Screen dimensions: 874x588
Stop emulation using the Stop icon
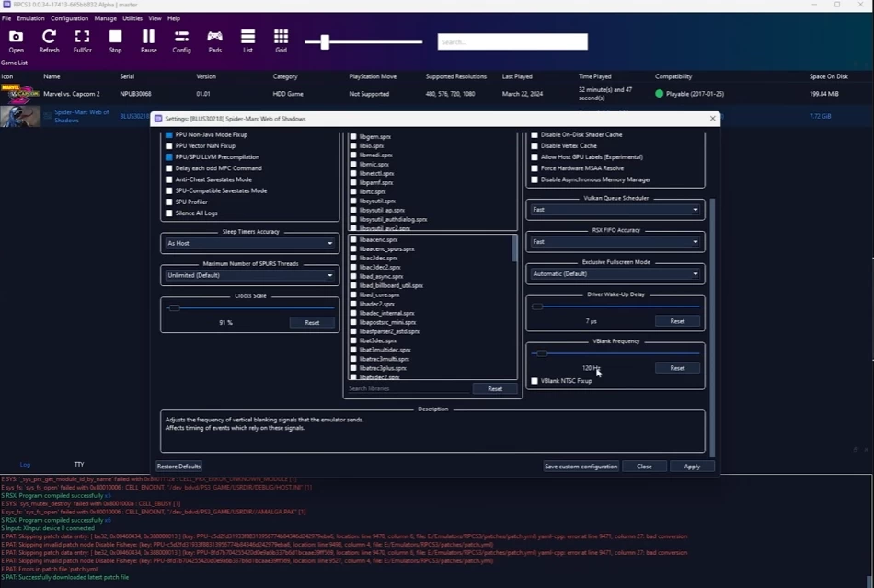(x=115, y=40)
